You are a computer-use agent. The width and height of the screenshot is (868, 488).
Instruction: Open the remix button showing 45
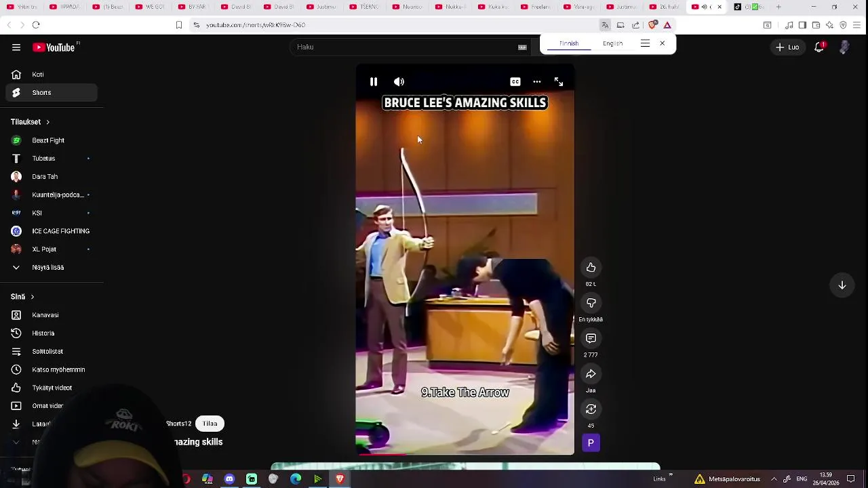(591, 409)
